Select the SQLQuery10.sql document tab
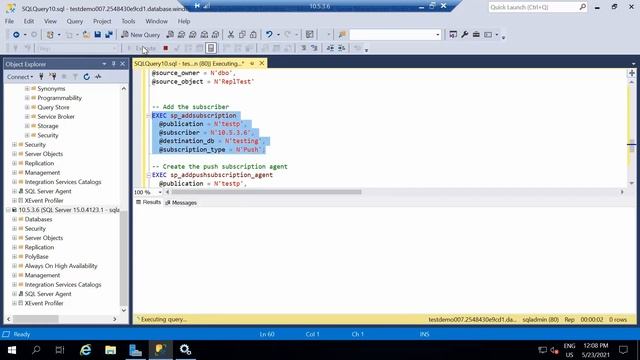 click(x=189, y=64)
